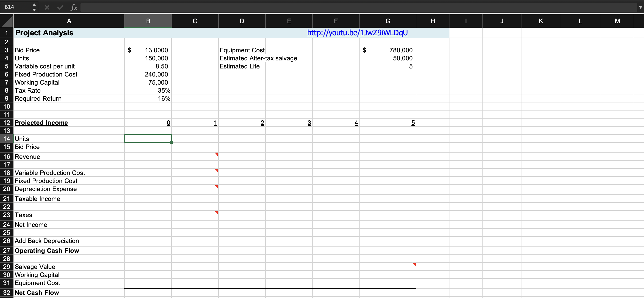Click comment indicator on Depreciation Expense row
644x298 pixels.
point(217,186)
